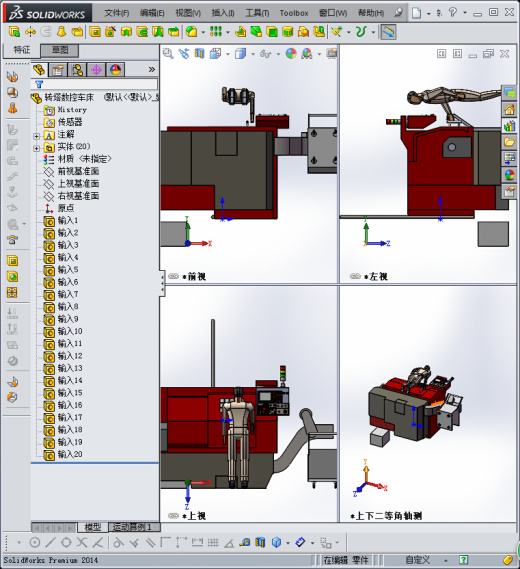Screen dimensions: 520x569
Task: Select the FeatureManager design tree tab icon
Action: (39, 69)
